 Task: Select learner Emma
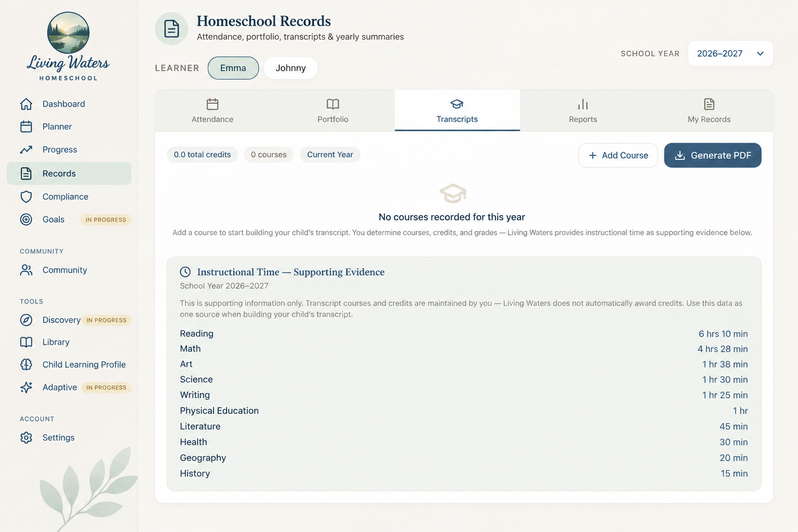coord(233,68)
